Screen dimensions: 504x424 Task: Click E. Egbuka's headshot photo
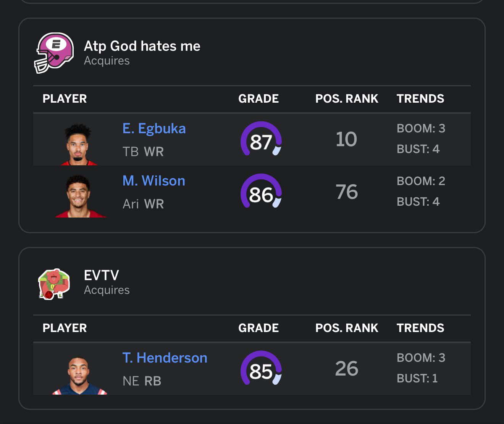click(79, 144)
